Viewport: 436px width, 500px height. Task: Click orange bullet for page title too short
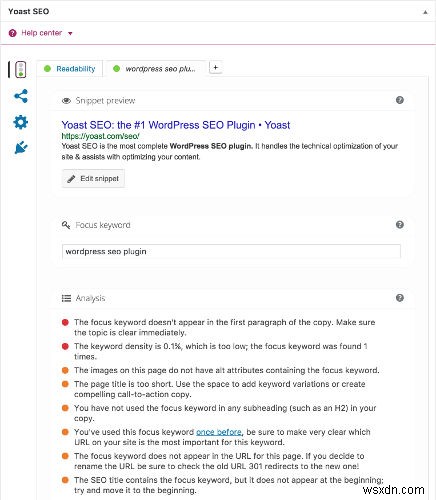[x=65, y=384]
